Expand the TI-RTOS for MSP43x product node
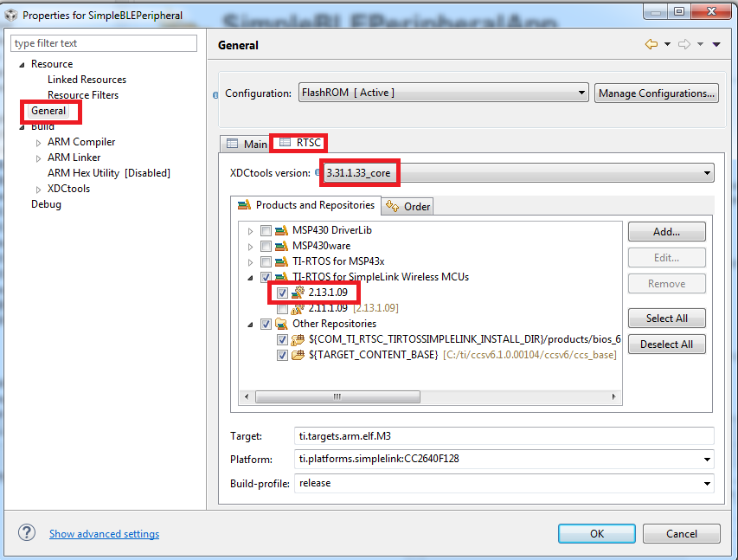Screen dimensions: 738x560 tap(250, 262)
